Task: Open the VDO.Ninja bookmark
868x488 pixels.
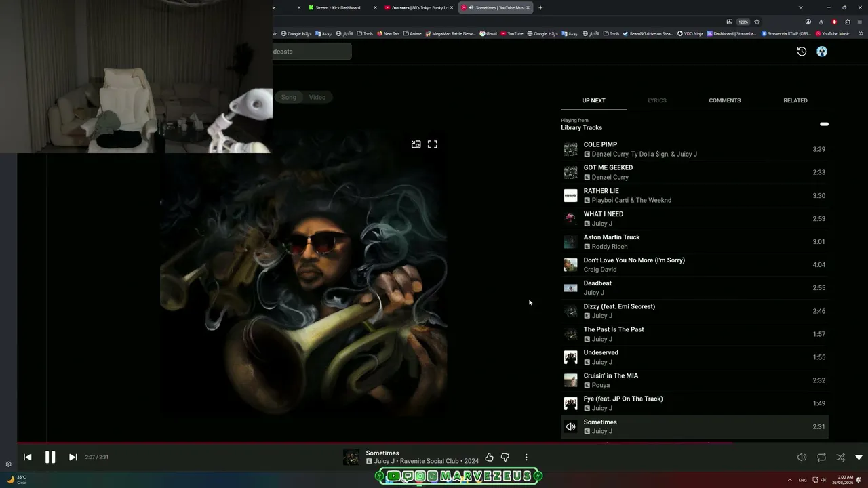Action: click(690, 33)
